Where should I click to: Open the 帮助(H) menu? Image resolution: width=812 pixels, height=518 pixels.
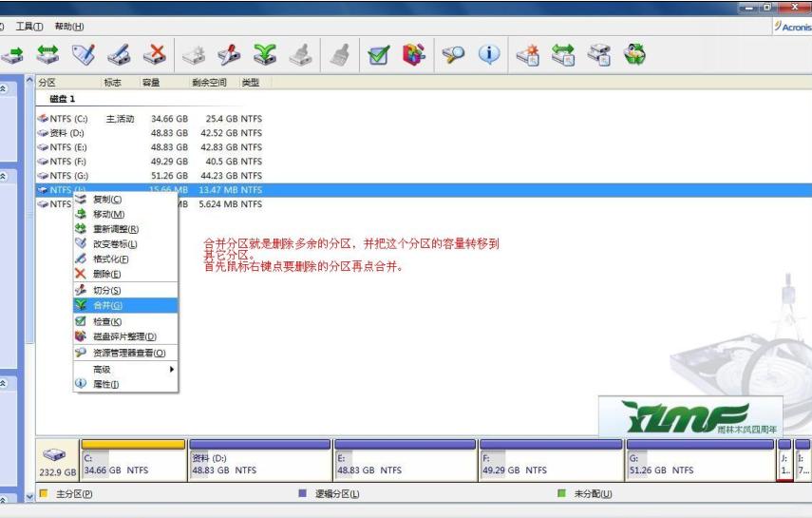click(68, 27)
